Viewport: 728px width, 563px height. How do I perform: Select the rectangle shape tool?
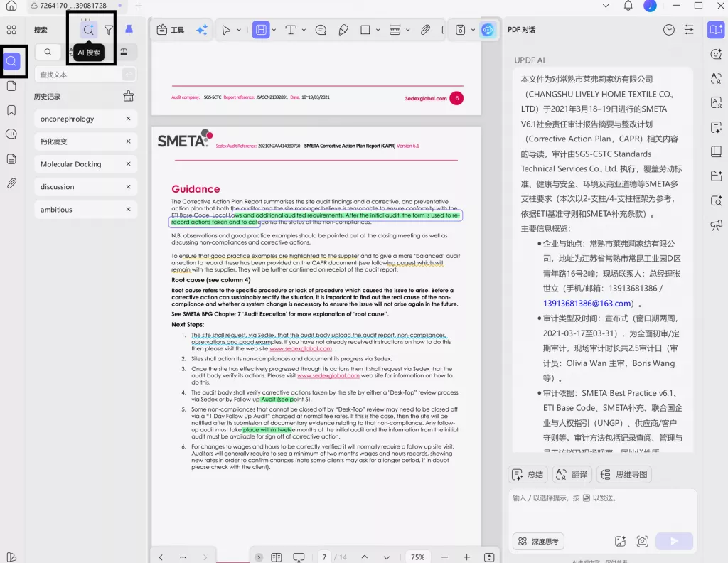click(365, 30)
